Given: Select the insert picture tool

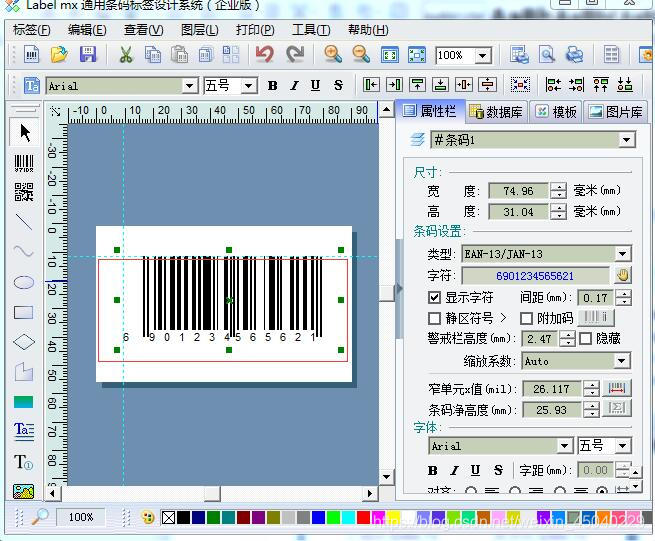Looking at the screenshot, I should click(x=23, y=491).
